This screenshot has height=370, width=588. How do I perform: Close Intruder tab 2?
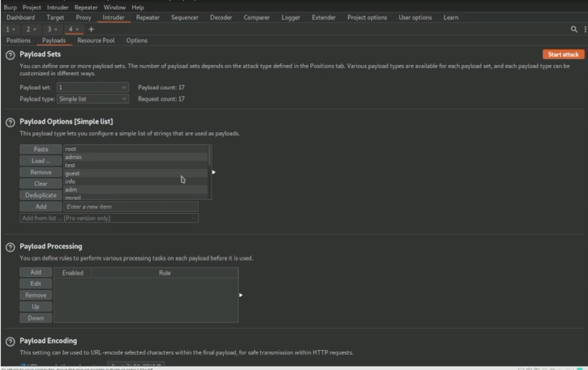36,29
